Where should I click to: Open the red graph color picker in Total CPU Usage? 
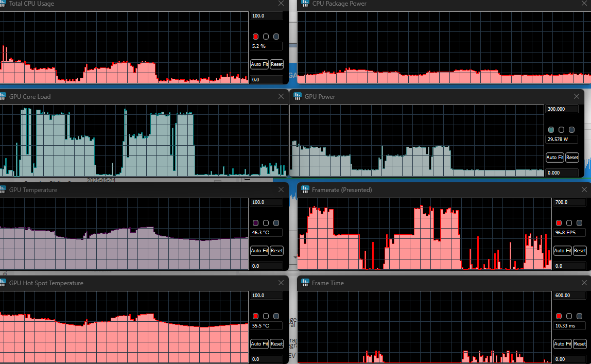pyautogui.click(x=255, y=37)
